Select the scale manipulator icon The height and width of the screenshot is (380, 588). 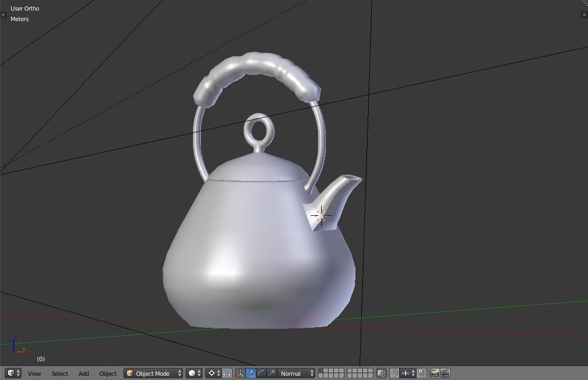click(x=272, y=373)
